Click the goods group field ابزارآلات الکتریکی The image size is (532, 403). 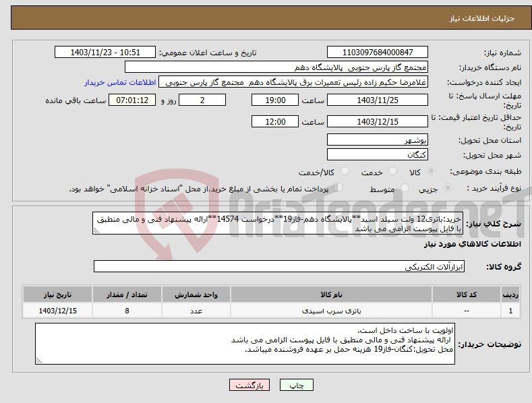click(x=279, y=266)
